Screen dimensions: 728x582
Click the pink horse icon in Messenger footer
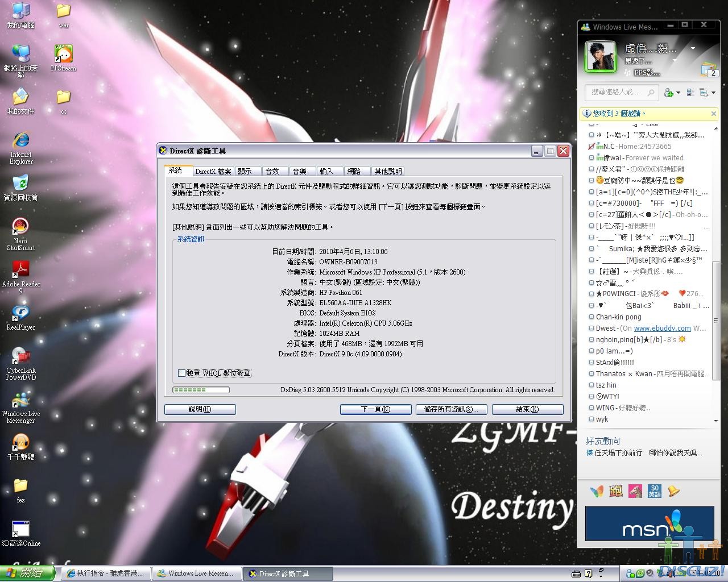[x=635, y=491]
